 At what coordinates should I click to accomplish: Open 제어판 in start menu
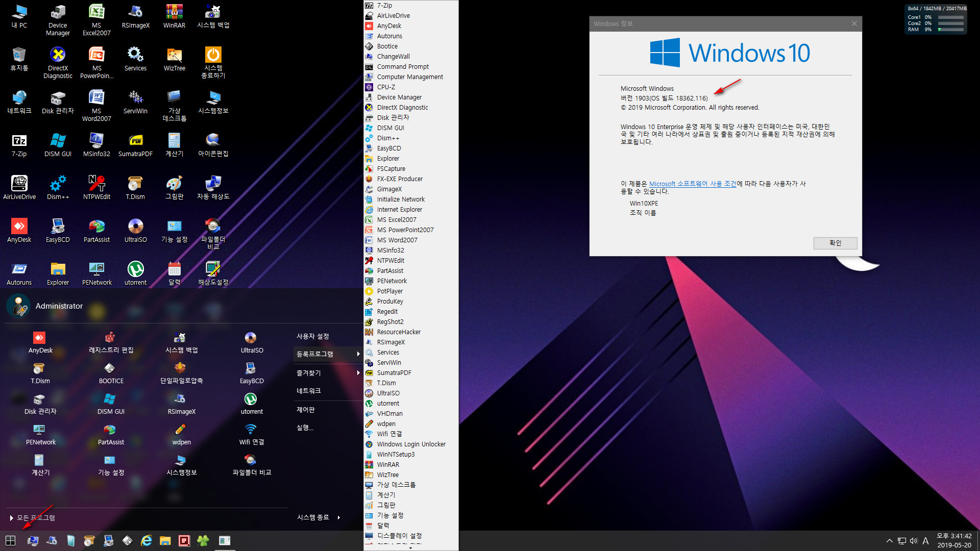(305, 410)
